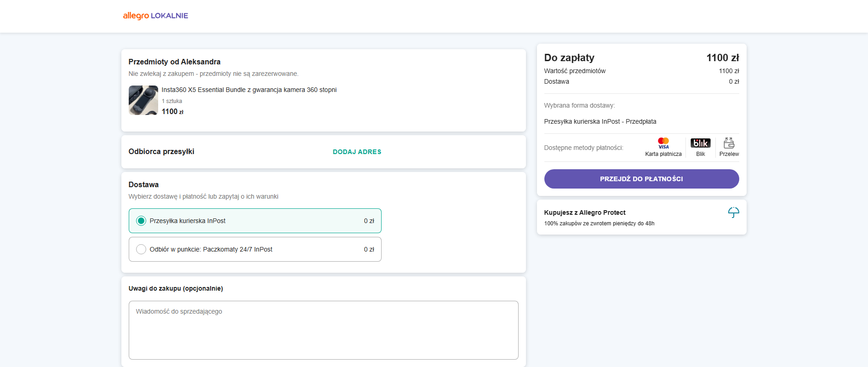
Task: Click the Kupujesz z Allegro Protect heading
Action: coord(585,212)
